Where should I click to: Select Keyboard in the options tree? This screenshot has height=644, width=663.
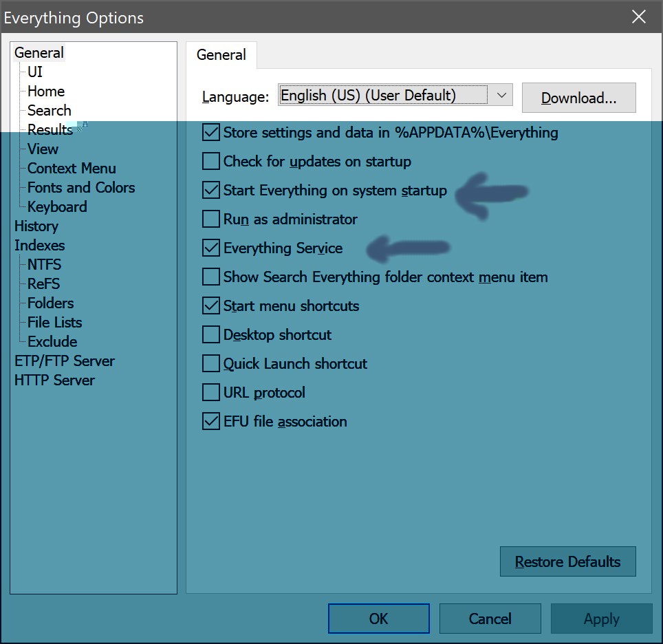click(57, 206)
